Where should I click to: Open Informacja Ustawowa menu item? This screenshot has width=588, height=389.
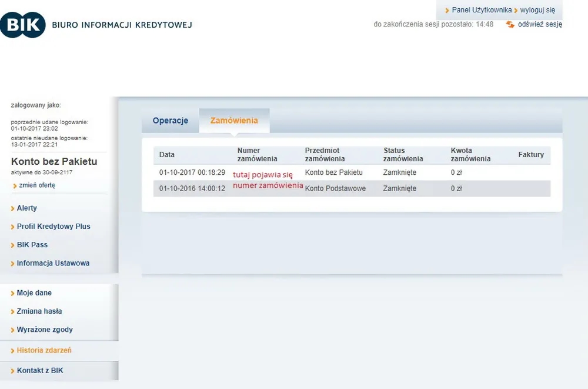53,264
